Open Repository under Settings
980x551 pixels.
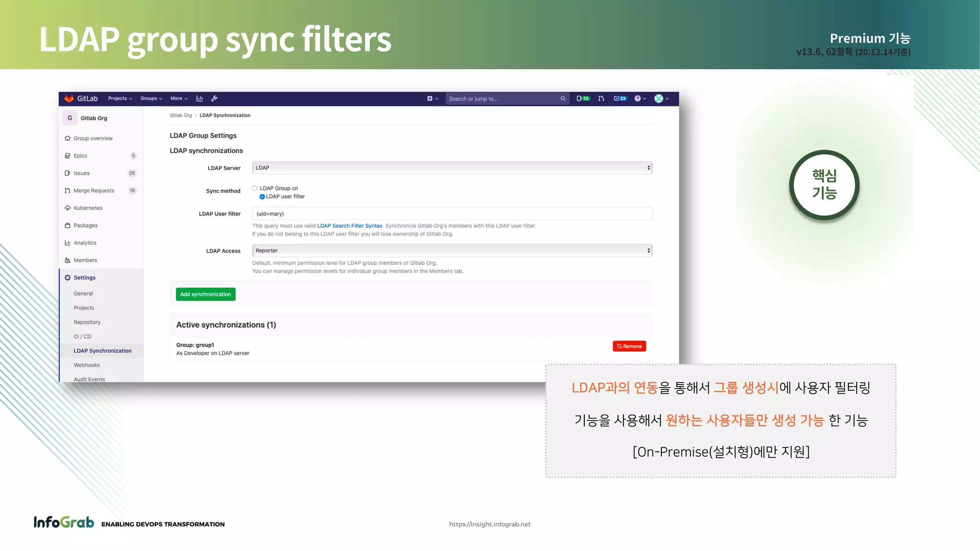[x=87, y=322]
